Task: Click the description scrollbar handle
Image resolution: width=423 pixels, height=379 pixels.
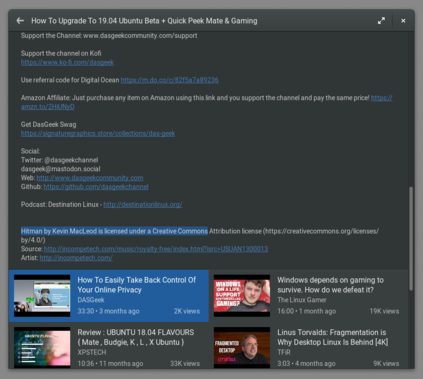Action: click(411, 238)
